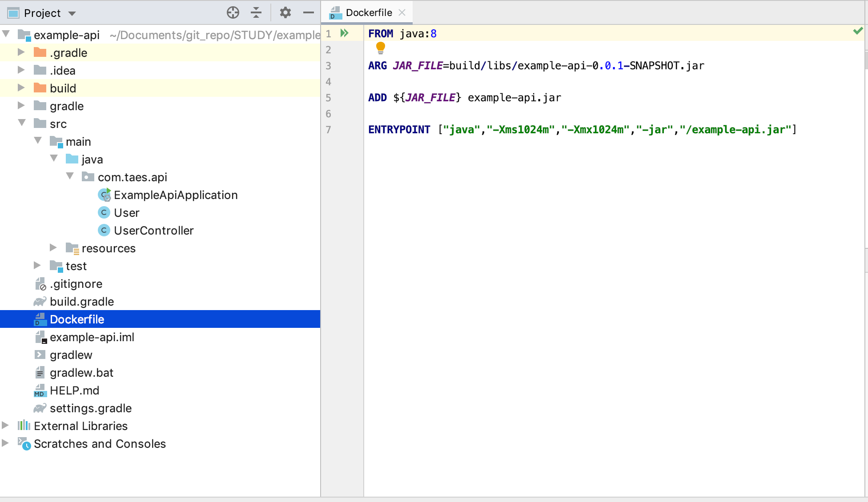Viewport: 868px width, 502px height.
Task: Click the build.gradle elephant icon
Action: pyautogui.click(x=40, y=302)
